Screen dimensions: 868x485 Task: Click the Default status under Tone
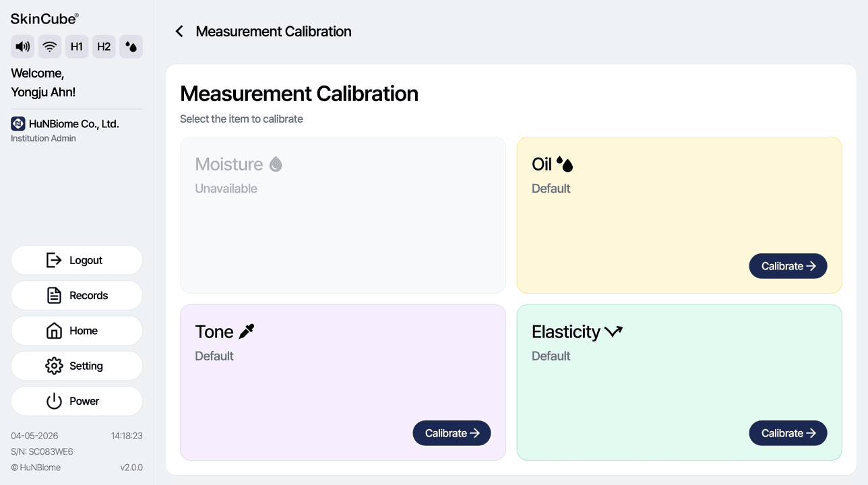tap(214, 356)
